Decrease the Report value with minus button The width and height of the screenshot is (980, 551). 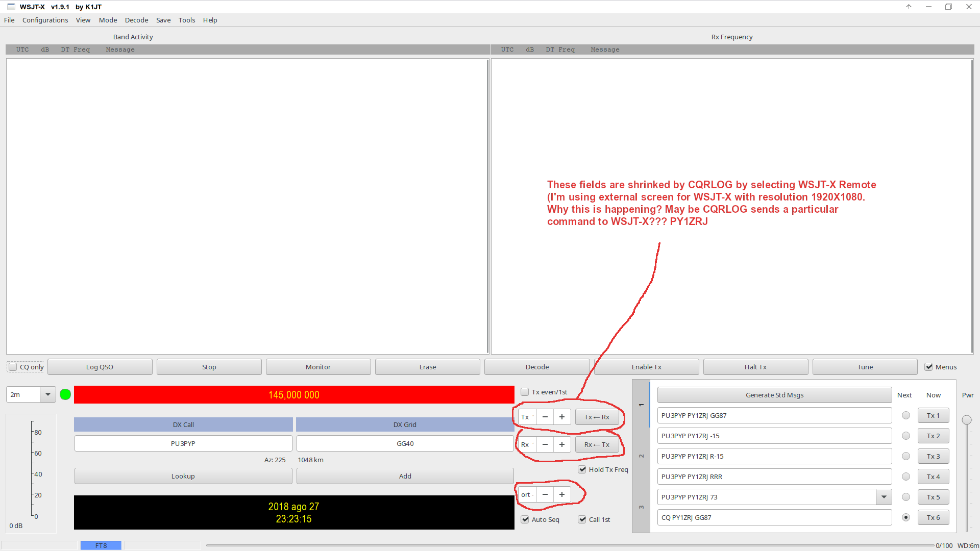(545, 494)
